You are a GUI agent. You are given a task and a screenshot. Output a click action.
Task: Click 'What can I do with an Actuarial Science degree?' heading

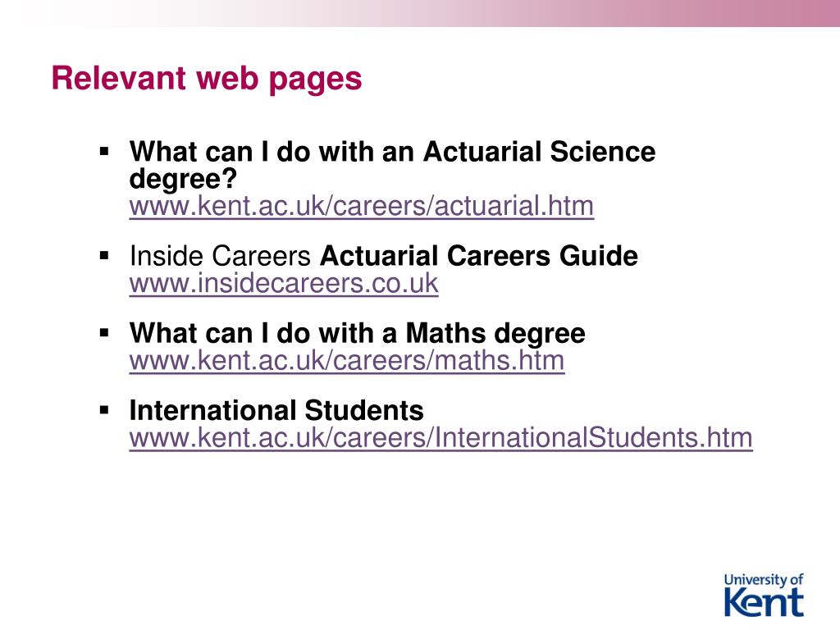tap(392, 165)
